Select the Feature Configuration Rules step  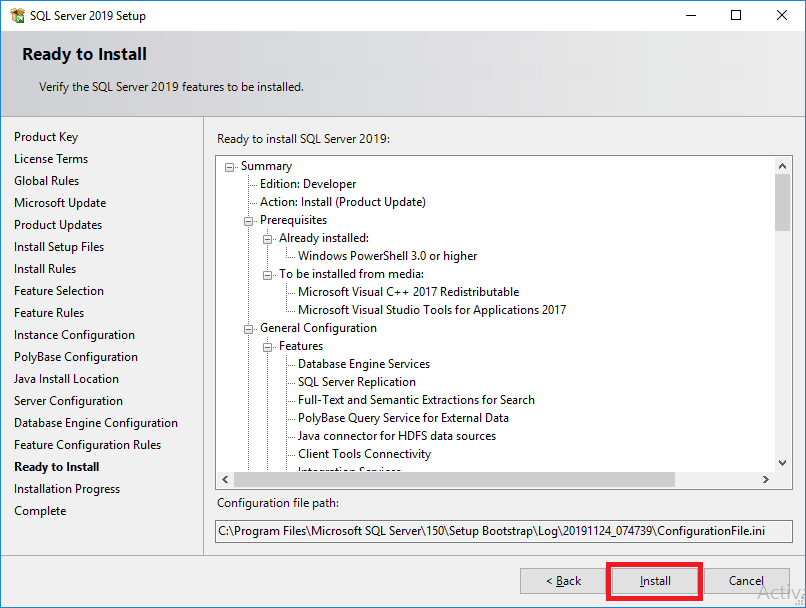pos(87,445)
